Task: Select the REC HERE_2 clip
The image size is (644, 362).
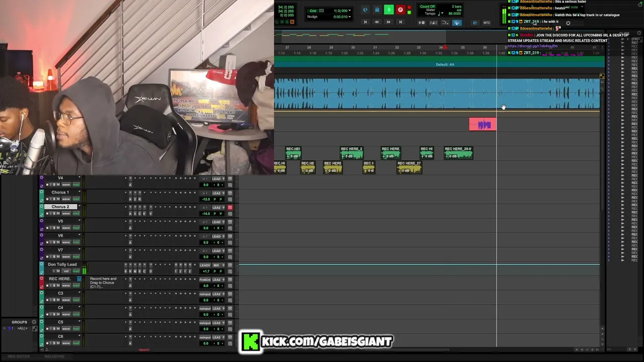Action: (x=351, y=152)
